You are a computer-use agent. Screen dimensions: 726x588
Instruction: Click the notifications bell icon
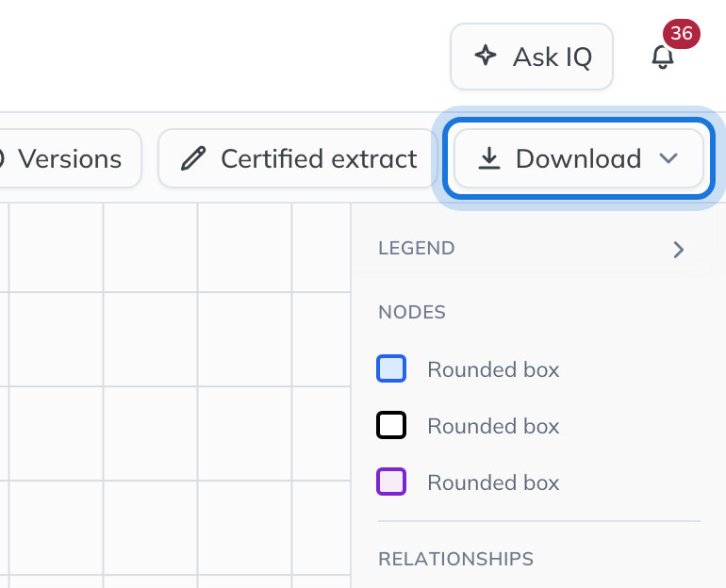pos(663,57)
